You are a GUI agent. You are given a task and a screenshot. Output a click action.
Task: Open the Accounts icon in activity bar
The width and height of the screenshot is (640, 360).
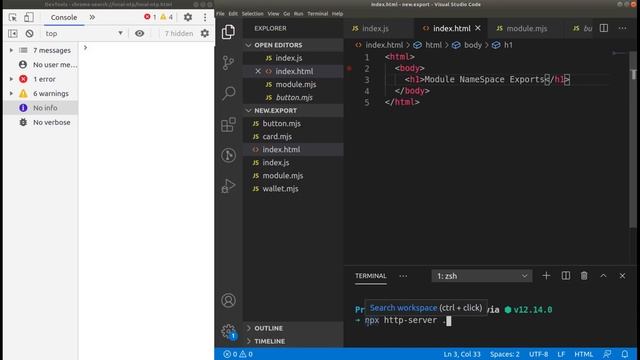pos(228,300)
